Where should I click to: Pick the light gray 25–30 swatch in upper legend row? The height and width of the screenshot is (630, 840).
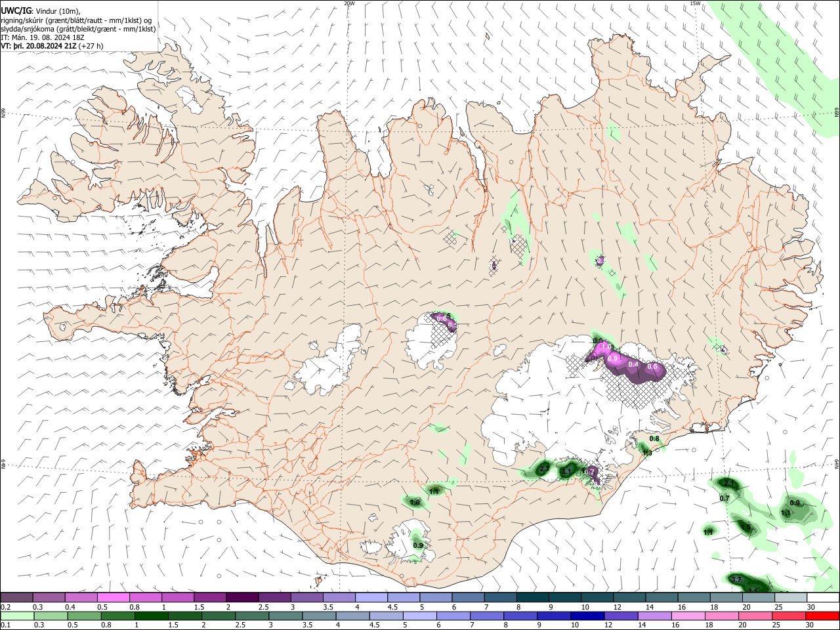pyautogui.click(x=791, y=598)
